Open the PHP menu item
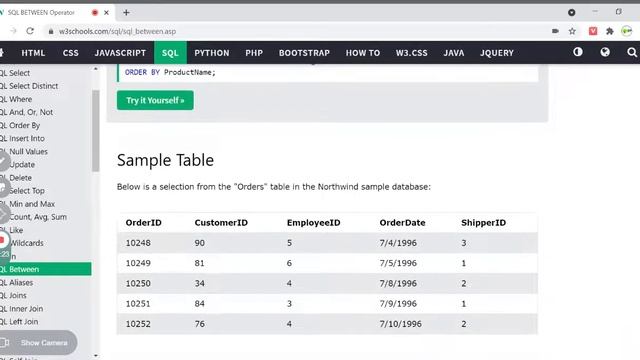The width and height of the screenshot is (640, 360). [x=254, y=53]
